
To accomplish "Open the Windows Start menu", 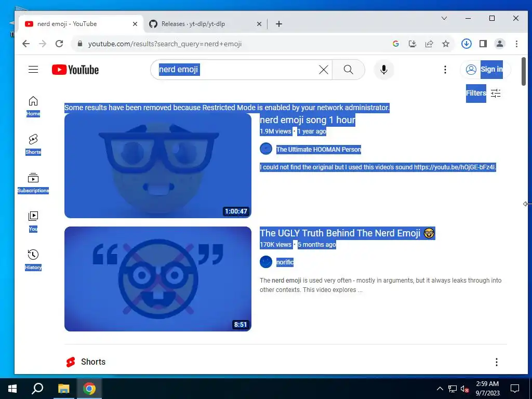I will click(x=12, y=389).
